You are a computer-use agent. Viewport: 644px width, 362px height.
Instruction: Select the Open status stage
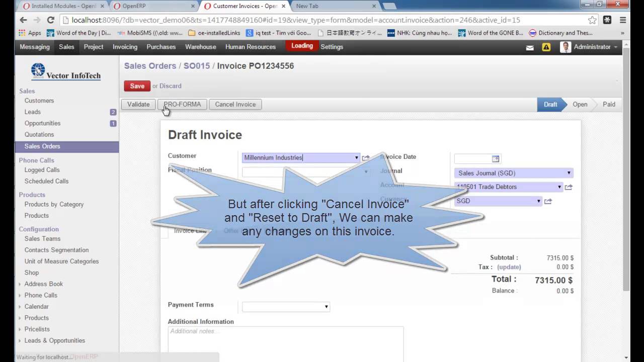(x=580, y=105)
